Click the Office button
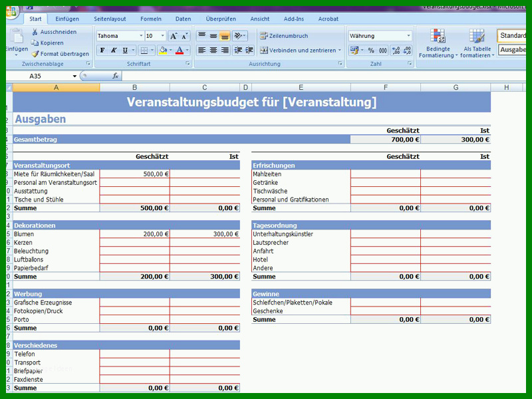 [x=11, y=11]
